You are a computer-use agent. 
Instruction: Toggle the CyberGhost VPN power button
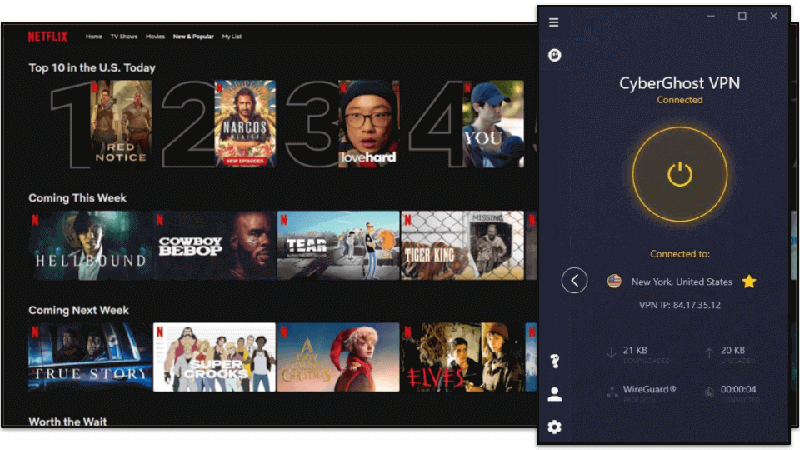click(680, 174)
